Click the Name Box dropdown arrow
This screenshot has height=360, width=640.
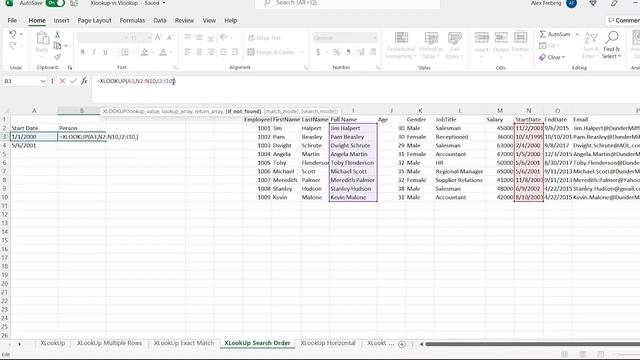tap(42, 81)
